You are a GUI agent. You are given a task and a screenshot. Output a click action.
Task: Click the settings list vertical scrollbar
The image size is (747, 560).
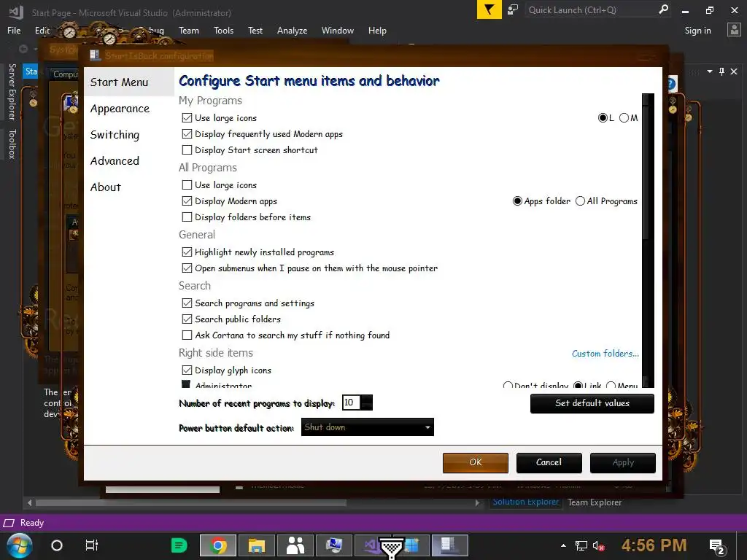coord(648,241)
